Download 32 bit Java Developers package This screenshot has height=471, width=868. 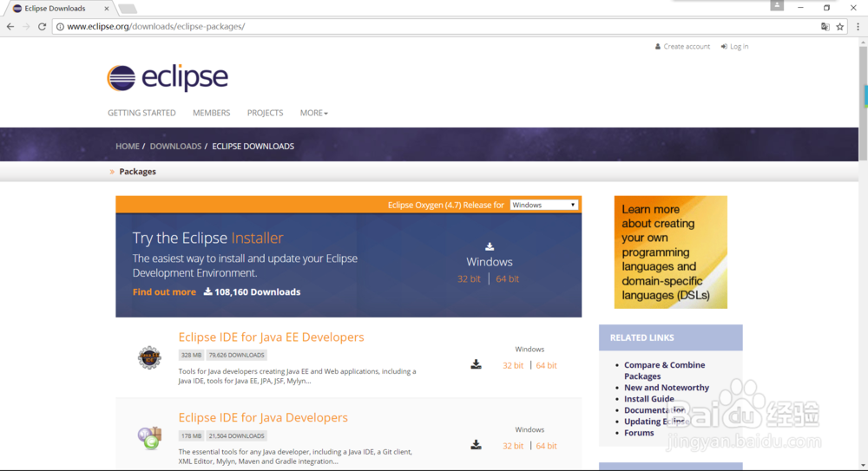[x=513, y=446]
